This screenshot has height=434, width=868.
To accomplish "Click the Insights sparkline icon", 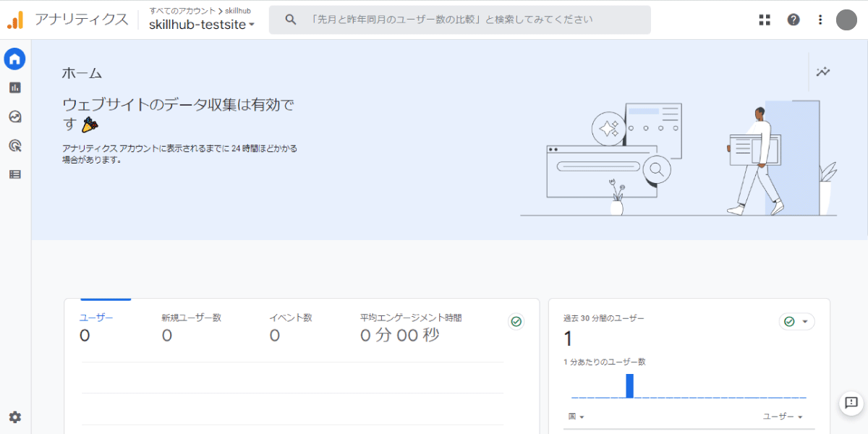I will point(823,72).
